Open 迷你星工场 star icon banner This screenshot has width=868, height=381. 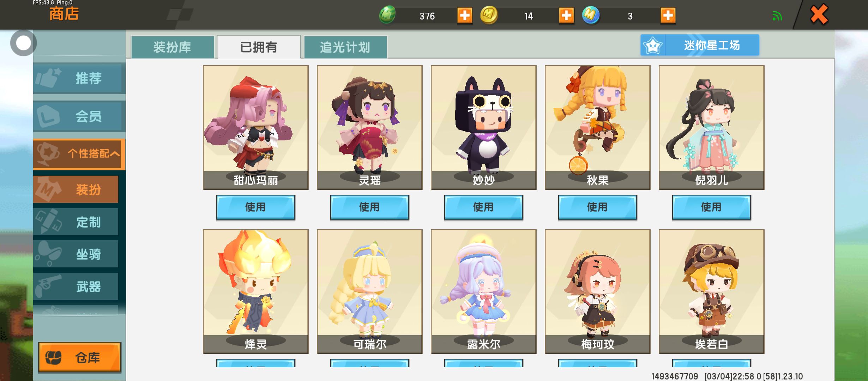700,45
